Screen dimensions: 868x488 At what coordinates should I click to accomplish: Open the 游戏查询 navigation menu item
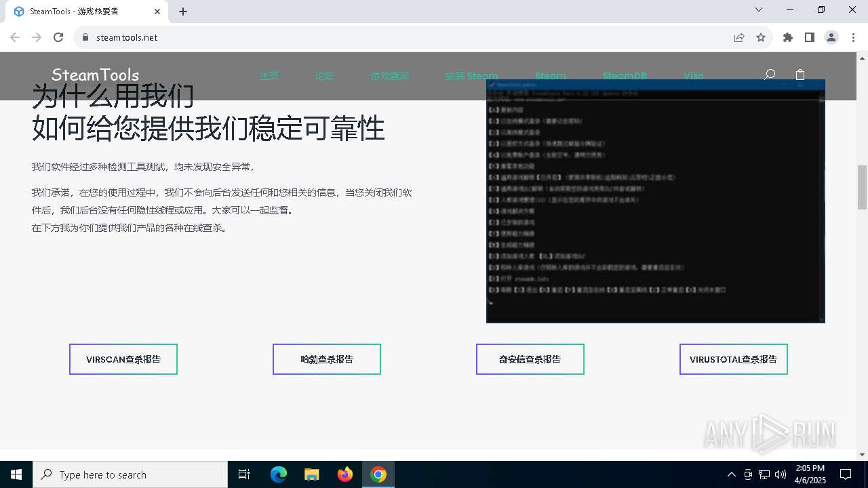click(390, 76)
